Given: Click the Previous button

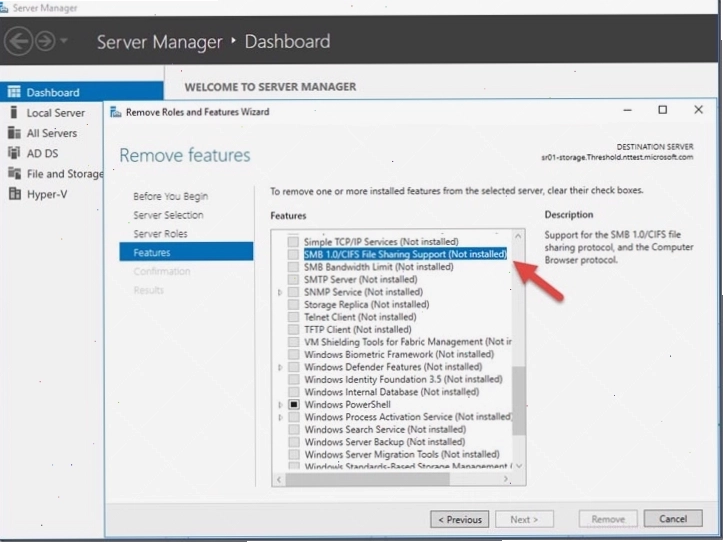Looking at the screenshot, I should click(459, 519).
